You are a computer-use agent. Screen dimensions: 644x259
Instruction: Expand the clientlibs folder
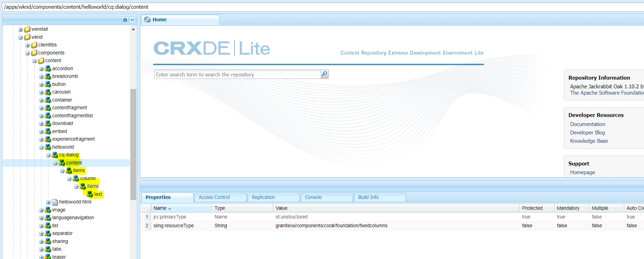pyautogui.click(x=28, y=45)
